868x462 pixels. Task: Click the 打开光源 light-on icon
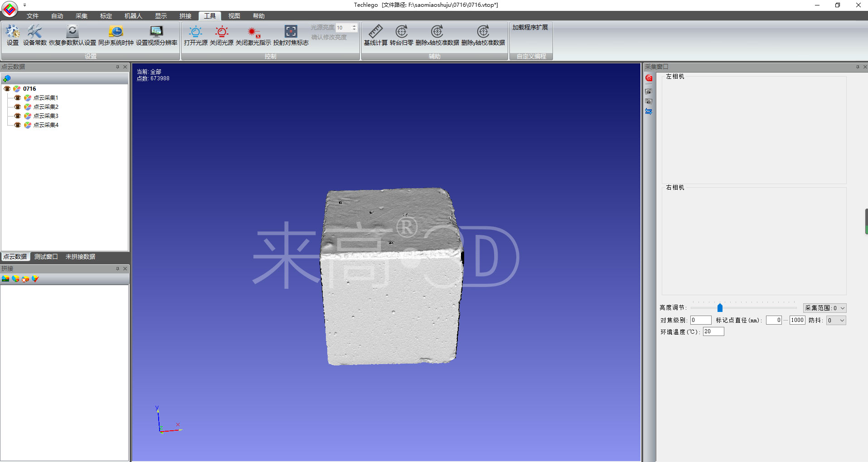point(195,32)
